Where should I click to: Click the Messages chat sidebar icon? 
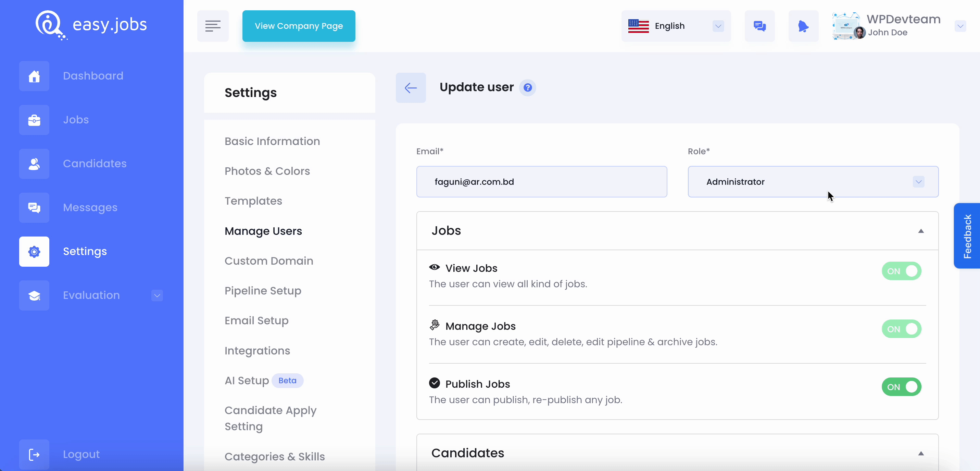coord(34,207)
